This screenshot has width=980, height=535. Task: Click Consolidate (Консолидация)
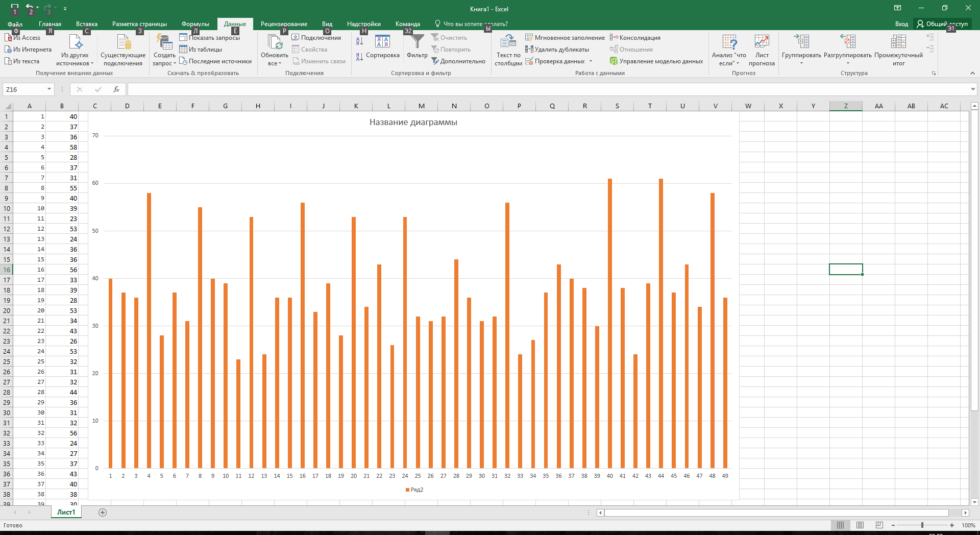pyautogui.click(x=635, y=38)
